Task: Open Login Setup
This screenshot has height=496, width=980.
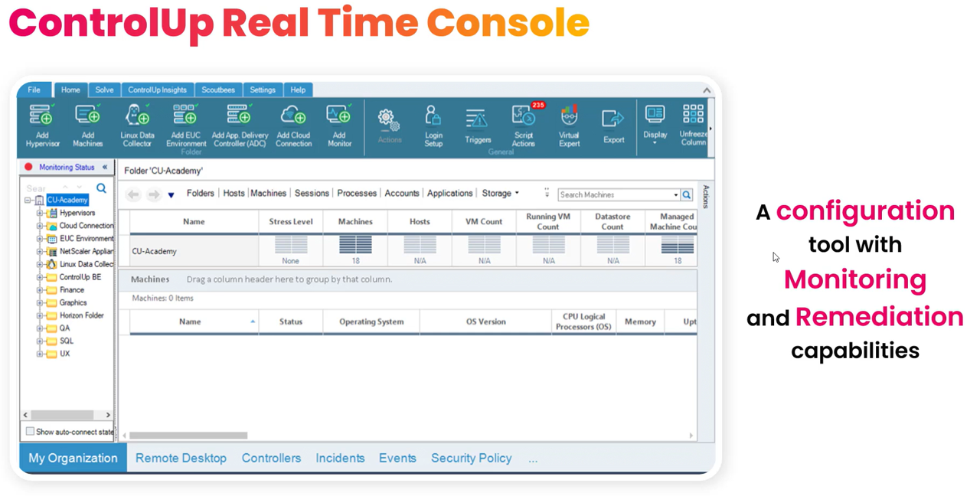Action: point(433,126)
